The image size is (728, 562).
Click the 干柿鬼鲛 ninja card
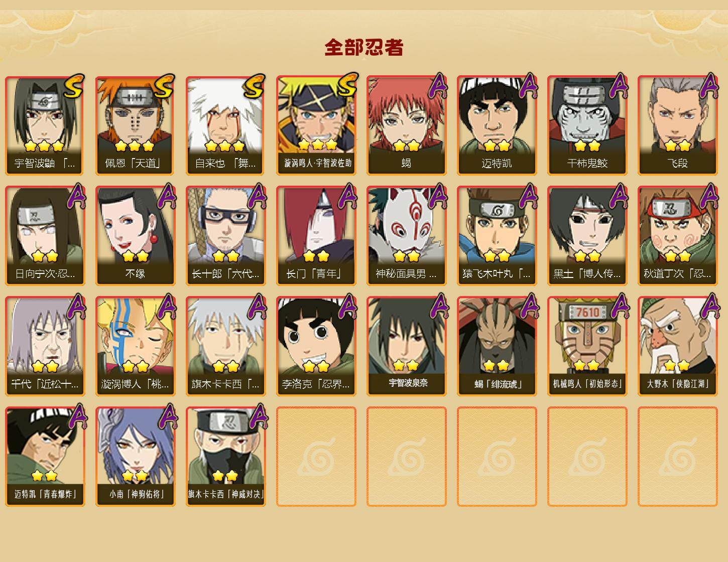[x=587, y=125]
